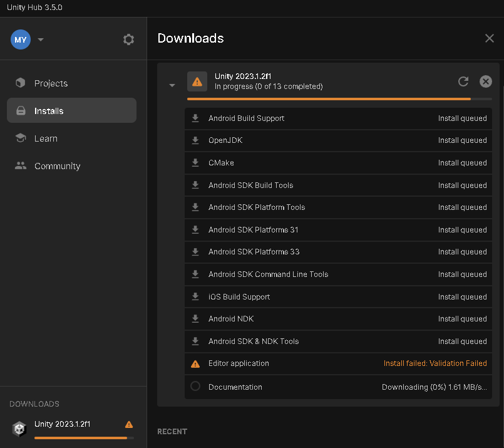Click the 'Install failed: Validation Failed' message
Screen dimensions: 504x448
(x=435, y=363)
